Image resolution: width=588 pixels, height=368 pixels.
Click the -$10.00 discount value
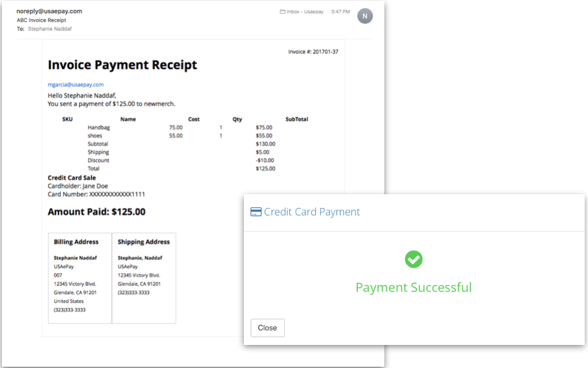point(265,160)
